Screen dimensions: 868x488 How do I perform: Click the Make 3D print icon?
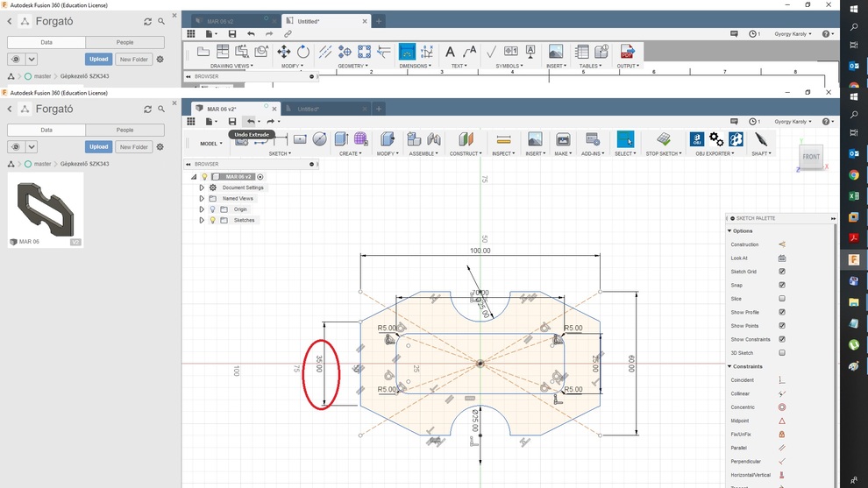pyautogui.click(x=563, y=139)
